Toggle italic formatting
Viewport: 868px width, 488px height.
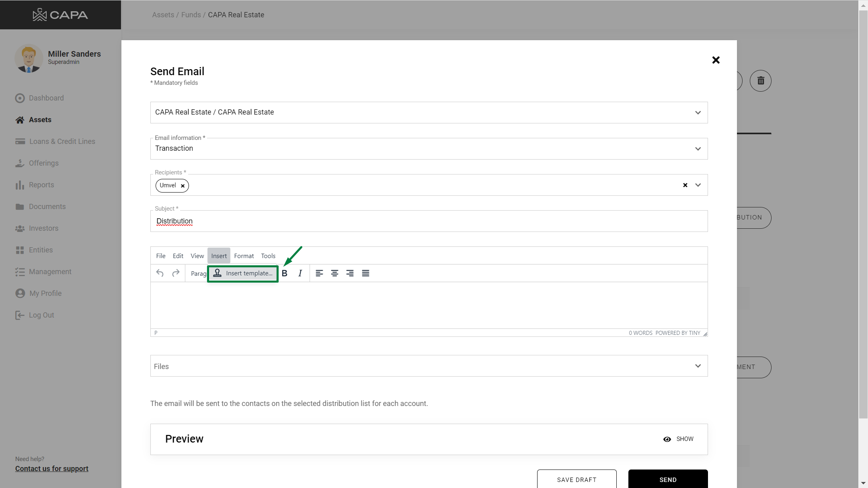click(300, 273)
